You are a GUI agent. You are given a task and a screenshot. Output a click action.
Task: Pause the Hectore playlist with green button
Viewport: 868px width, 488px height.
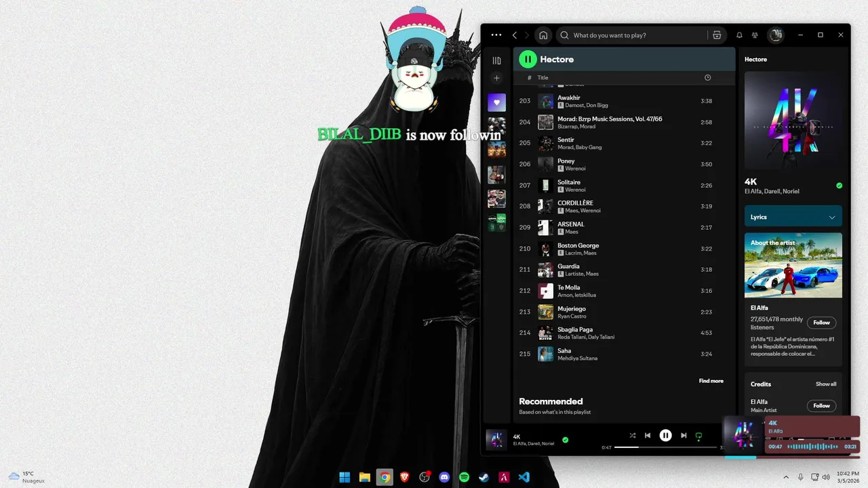[x=528, y=59]
